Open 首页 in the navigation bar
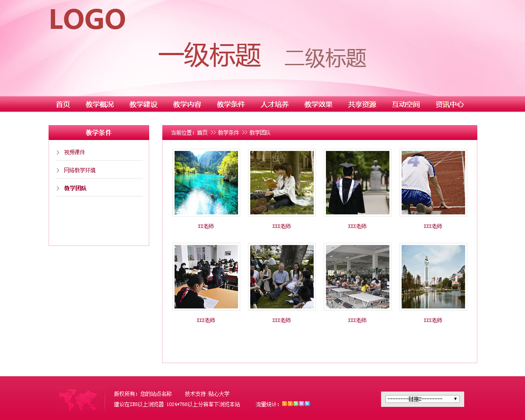This screenshot has height=420, width=525. click(63, 105)
